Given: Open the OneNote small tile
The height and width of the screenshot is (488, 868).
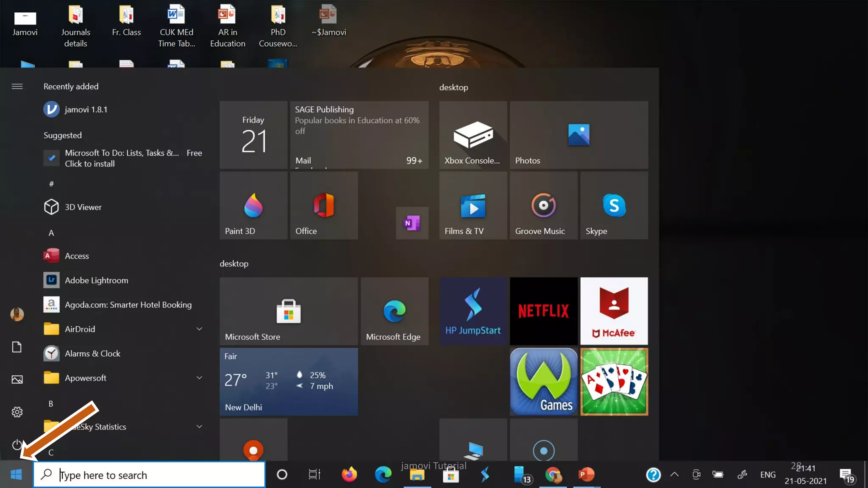Looking at the screenshot, I should coord(412,223).
